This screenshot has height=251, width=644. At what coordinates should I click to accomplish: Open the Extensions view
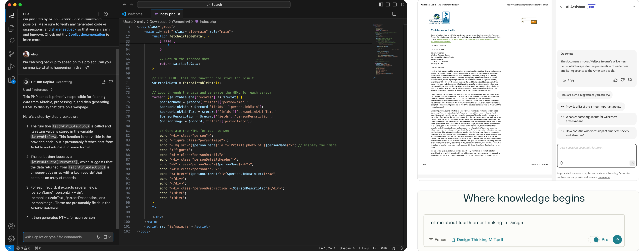11,80
